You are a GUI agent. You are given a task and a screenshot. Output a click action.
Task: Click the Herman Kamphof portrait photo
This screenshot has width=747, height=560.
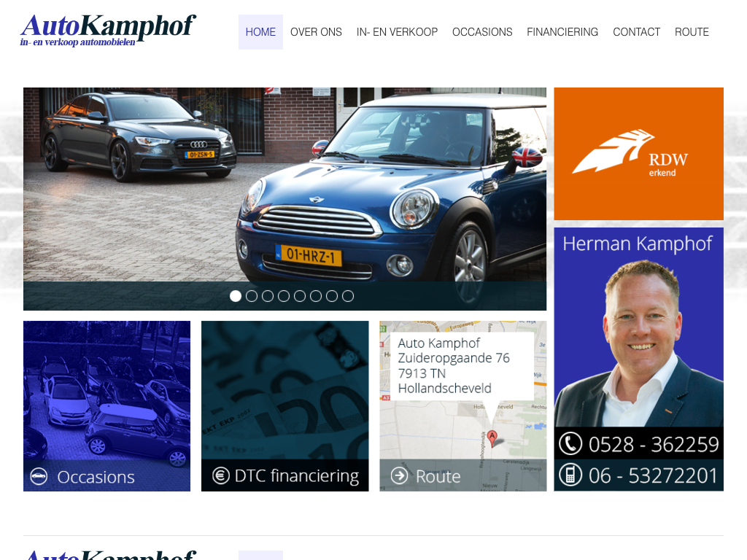coord(638,343)
